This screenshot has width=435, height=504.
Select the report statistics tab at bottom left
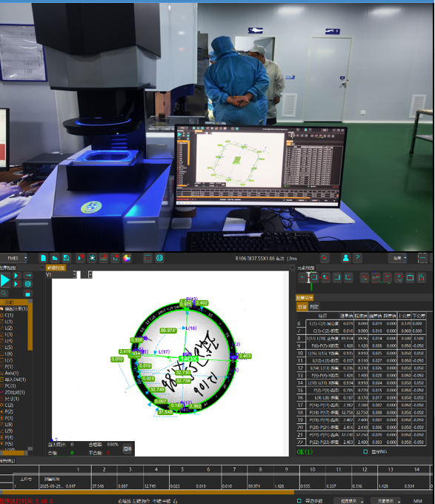tap(7, 461)
